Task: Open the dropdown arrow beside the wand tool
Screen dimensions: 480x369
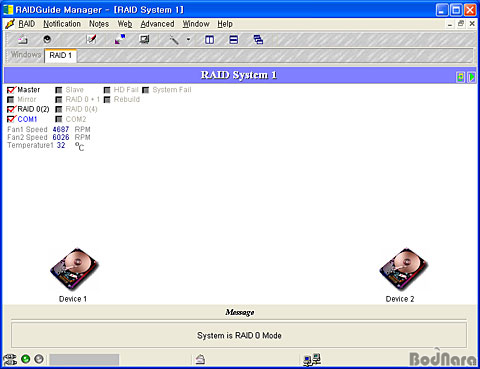Action: [188, 39]
